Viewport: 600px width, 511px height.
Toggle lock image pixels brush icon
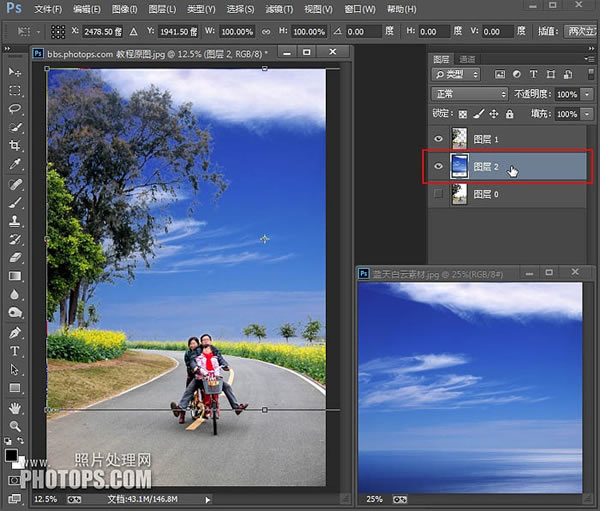[x=478, y=114]
